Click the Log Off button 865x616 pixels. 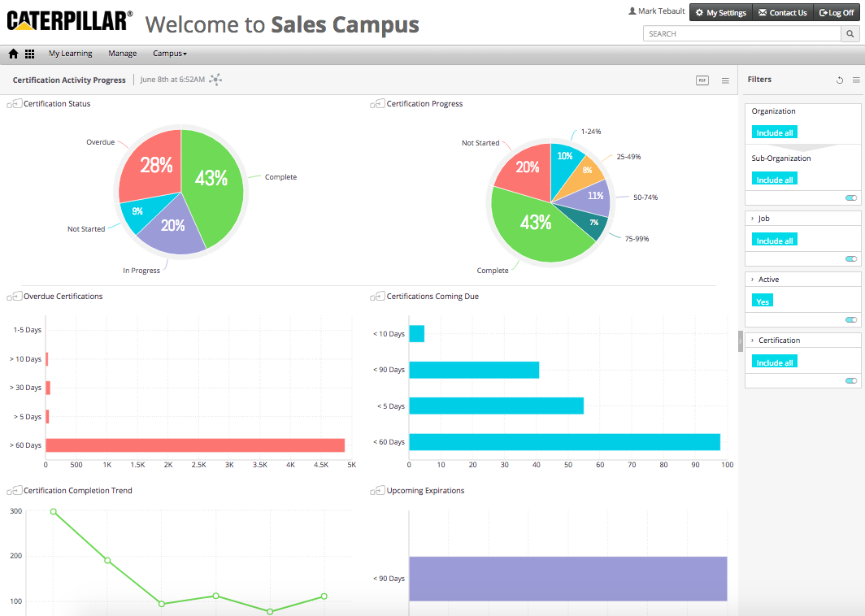click(x=836, y=13)
